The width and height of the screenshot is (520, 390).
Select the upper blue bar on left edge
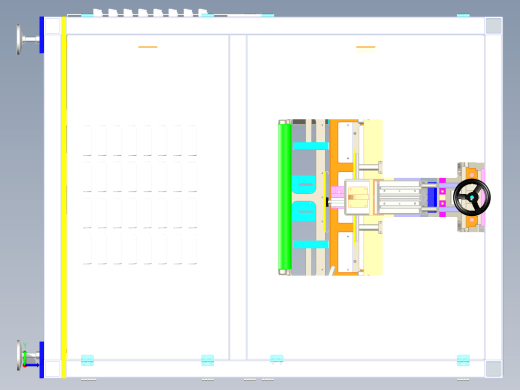(42, 35)
